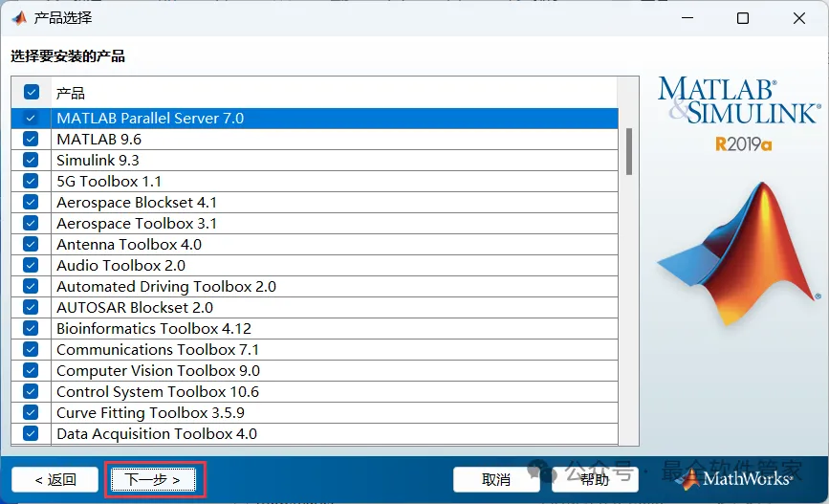Uncheck Aerospace Toolbox 3.1 checkbox
This screenshot has width=829, height=504.
coord(31,223)
